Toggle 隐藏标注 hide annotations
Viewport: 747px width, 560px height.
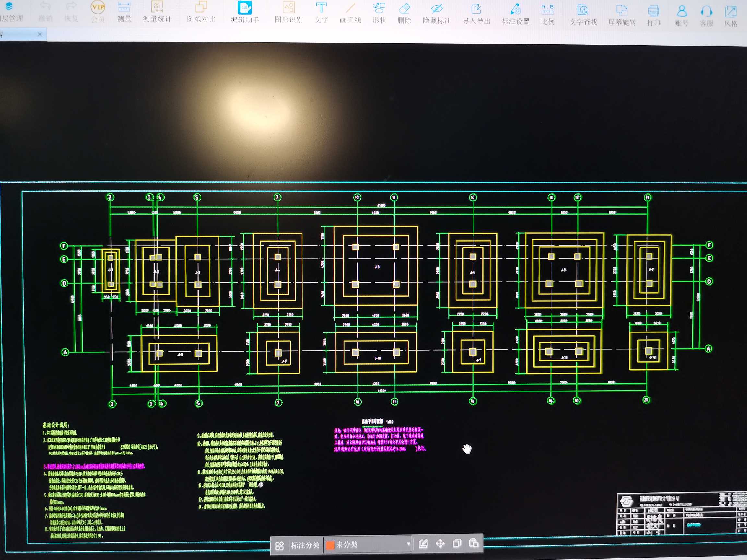coord(437,14)
